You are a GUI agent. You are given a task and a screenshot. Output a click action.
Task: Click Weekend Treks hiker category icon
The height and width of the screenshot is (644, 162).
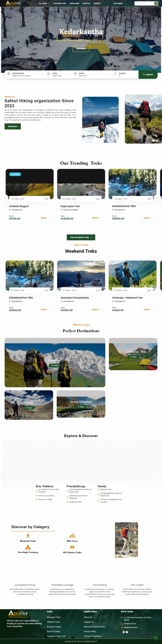tap(28, 536)
